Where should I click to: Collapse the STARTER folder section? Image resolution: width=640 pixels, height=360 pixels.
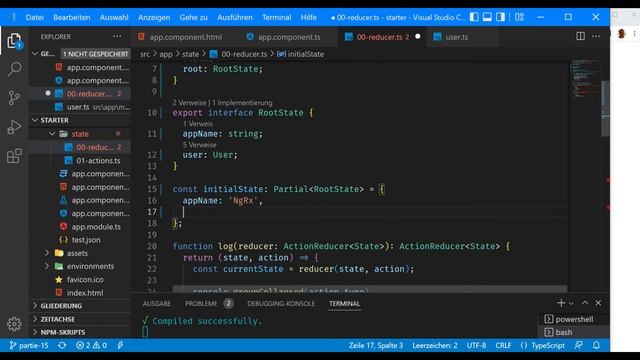pyautogui.click(x=54, y=120)
